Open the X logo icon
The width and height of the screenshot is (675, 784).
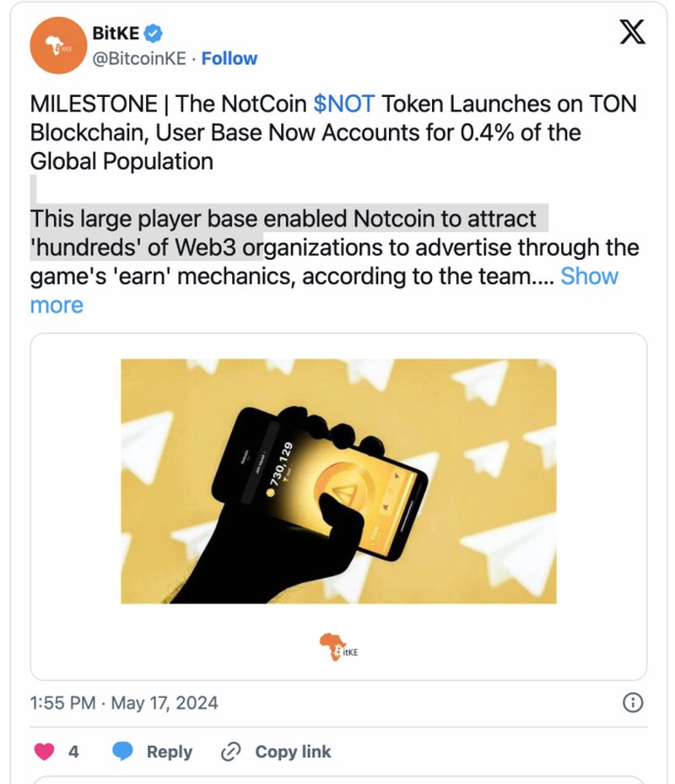(632, 32)
